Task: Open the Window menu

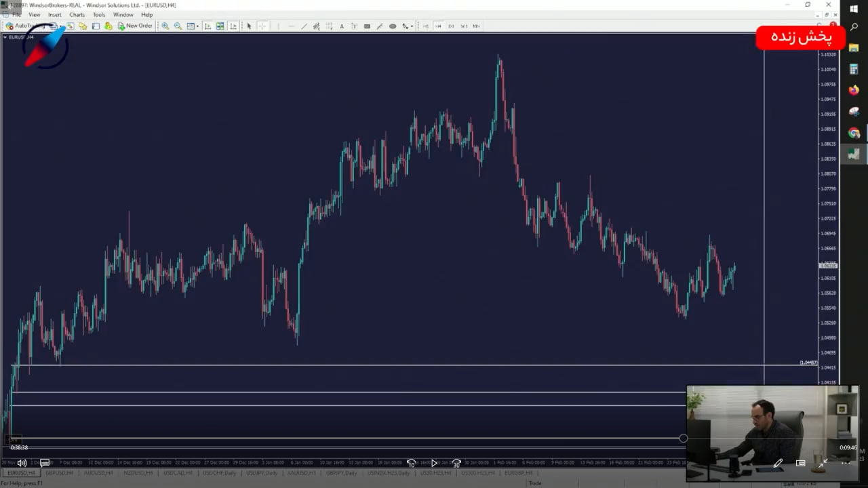Action: 123,15
